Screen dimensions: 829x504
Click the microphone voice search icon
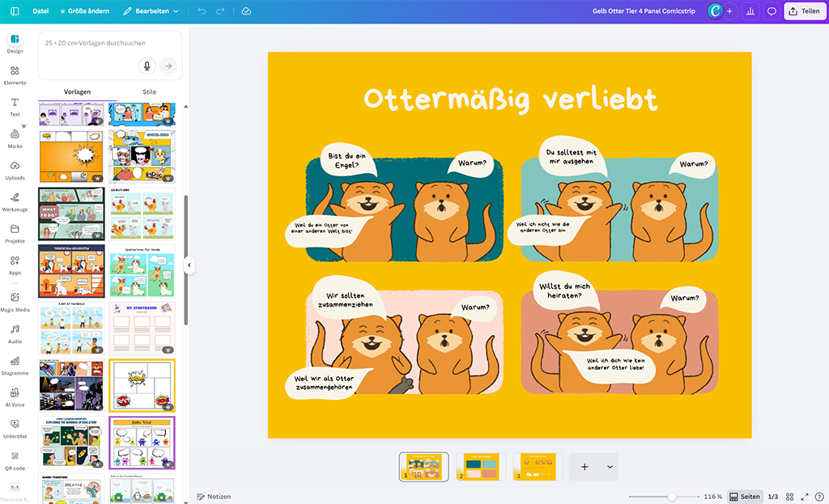[147, 66]
